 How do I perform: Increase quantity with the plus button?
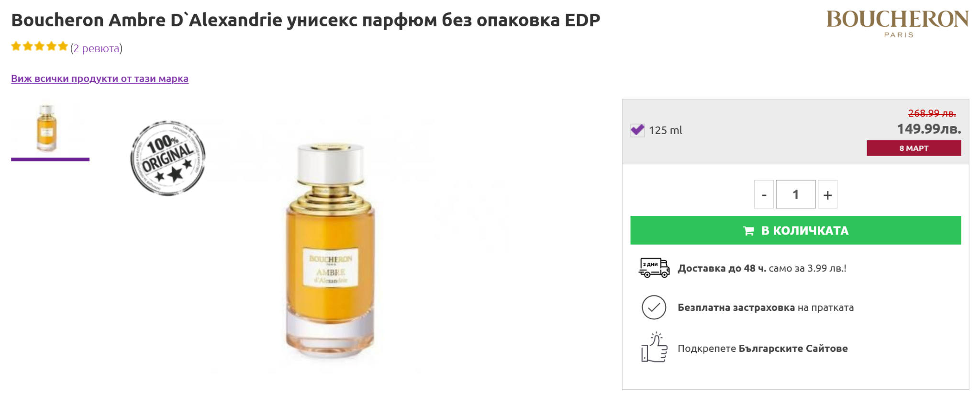(827, 194)
